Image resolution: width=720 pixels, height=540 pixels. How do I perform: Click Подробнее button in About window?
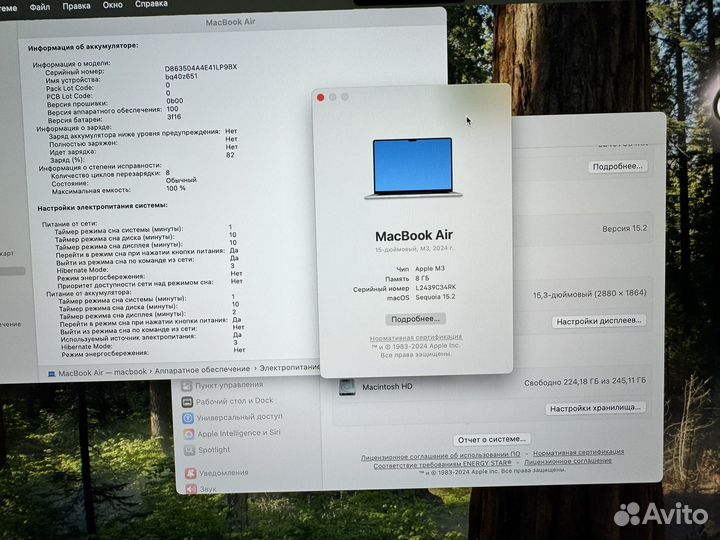(x=415, y=319)
